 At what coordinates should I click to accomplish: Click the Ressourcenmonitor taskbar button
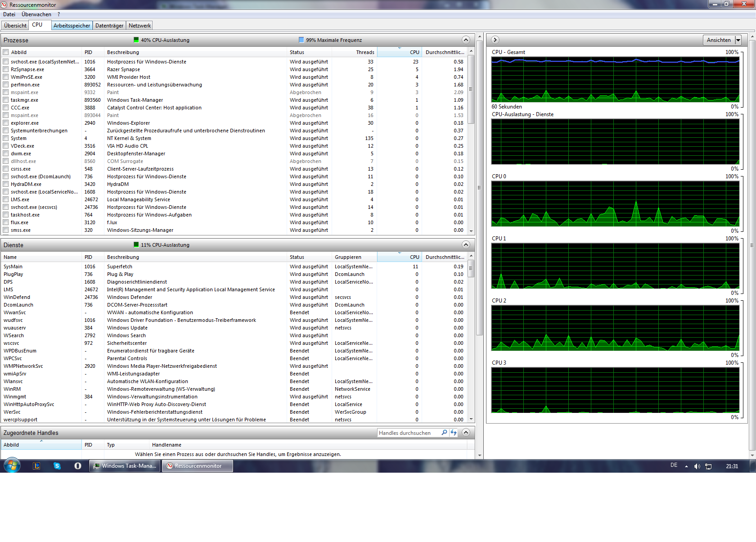[198, 466]
